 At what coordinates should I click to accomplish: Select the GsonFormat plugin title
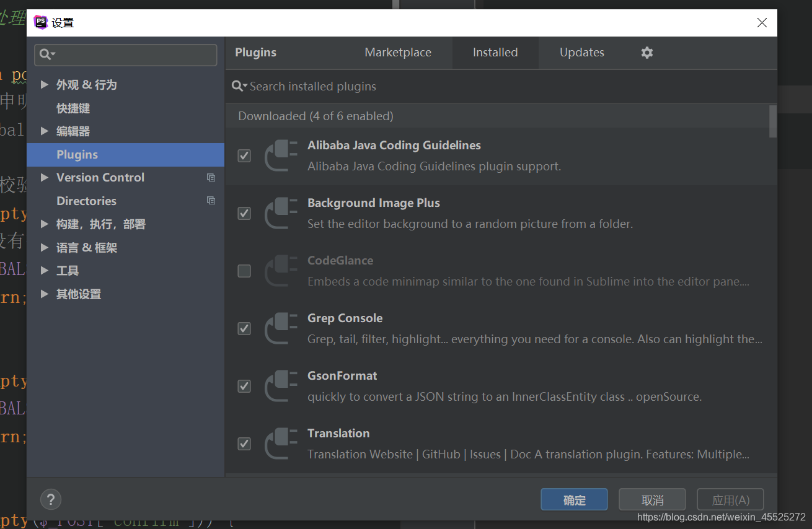[x=342, y=376]
